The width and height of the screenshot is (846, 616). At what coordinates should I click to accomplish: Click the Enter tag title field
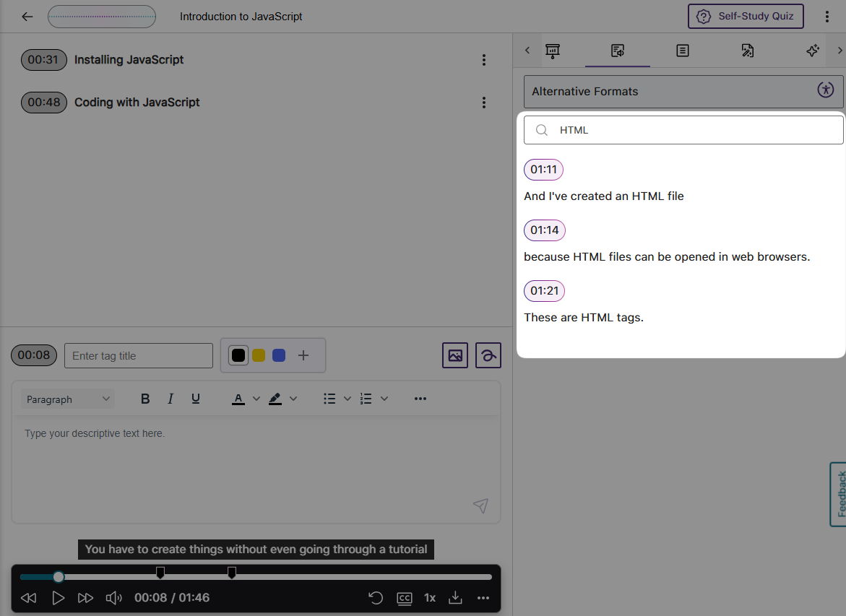139,355
